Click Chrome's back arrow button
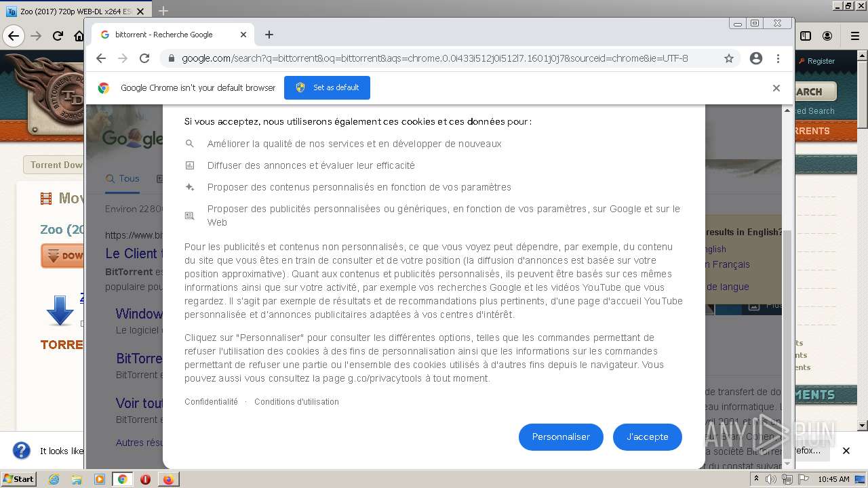The height and width of the screenshot is (488, 868). tap(101, 58)
